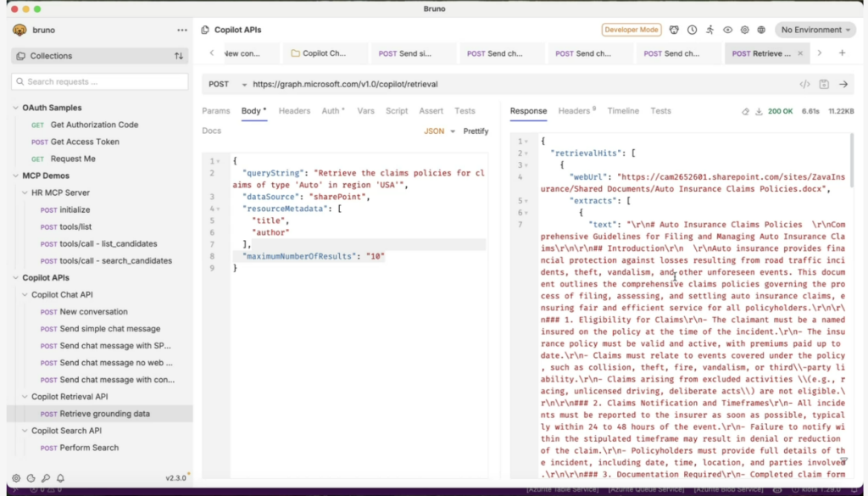The width and height of the screenshot is (868, 496).
Task: Open the No Environment dropdown
Action: click(815, 30)
